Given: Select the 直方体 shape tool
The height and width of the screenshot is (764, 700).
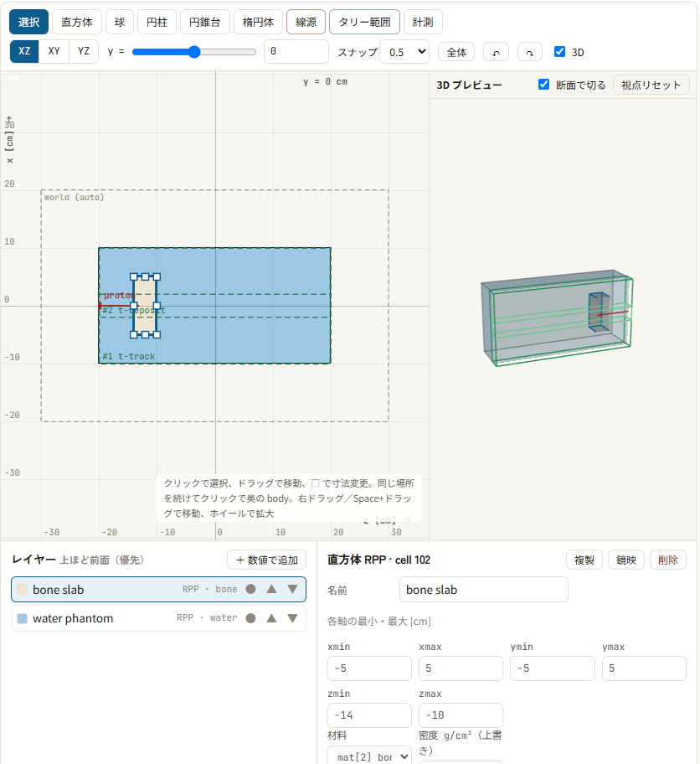Looking at the screenshot, I should [77, 22].
